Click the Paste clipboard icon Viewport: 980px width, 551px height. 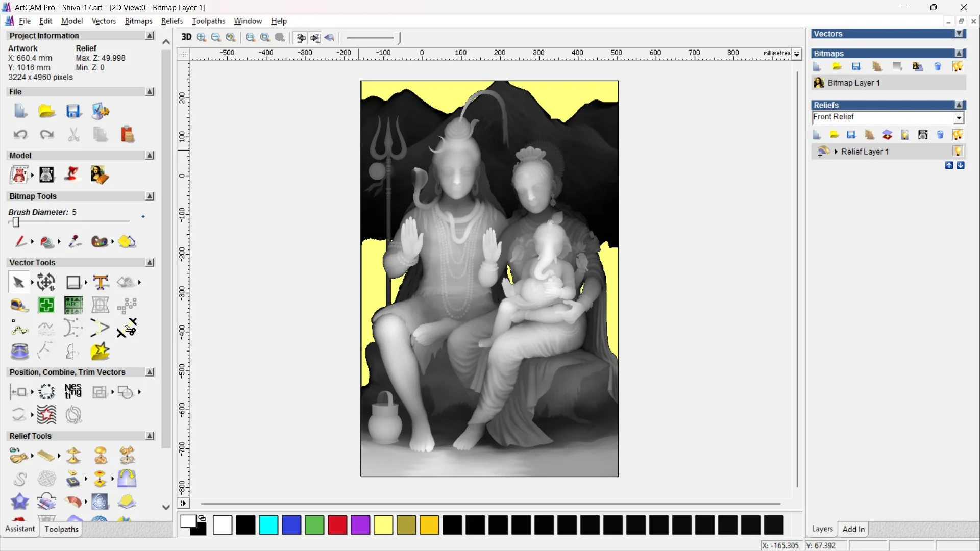[x=127, y=134]
